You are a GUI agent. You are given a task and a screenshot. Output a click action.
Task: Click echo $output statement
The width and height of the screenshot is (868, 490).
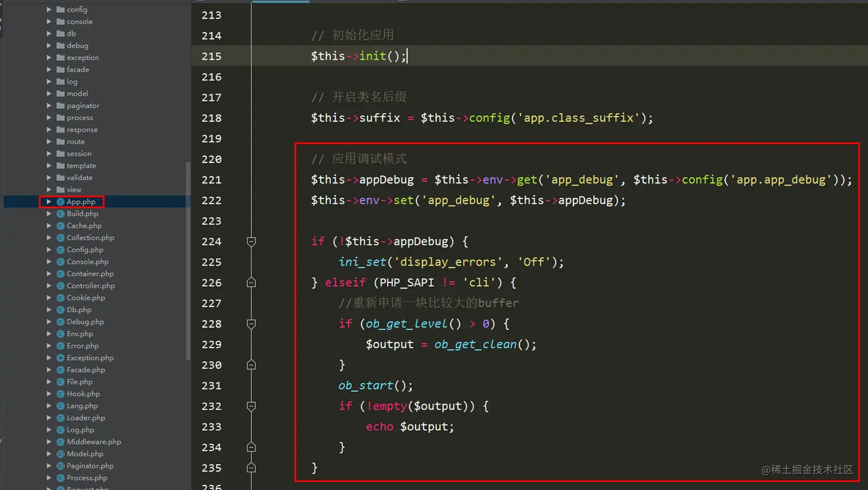pyautogui.click(x=410, y=427)
